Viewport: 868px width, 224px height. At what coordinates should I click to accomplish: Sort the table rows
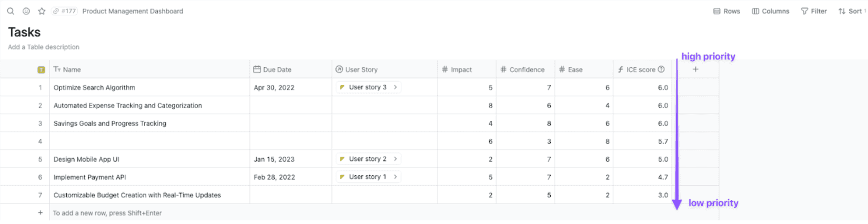pyautogui.click(x=851, y=11)
